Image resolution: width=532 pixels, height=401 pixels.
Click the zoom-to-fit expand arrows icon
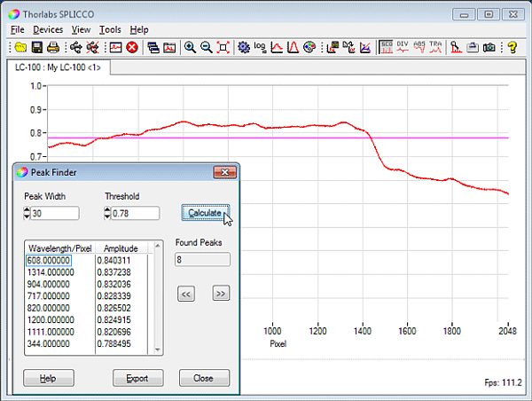223,47
